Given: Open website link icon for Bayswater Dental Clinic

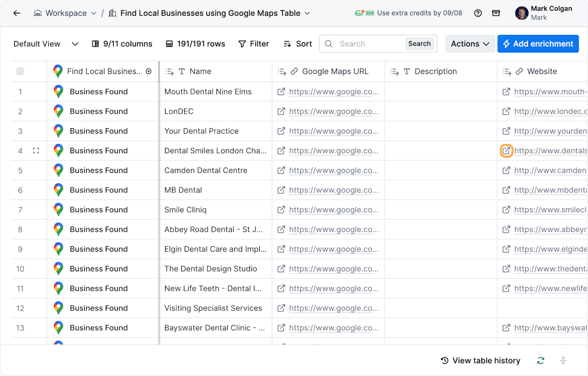Looking at the screenshot, I should [506, 328].
